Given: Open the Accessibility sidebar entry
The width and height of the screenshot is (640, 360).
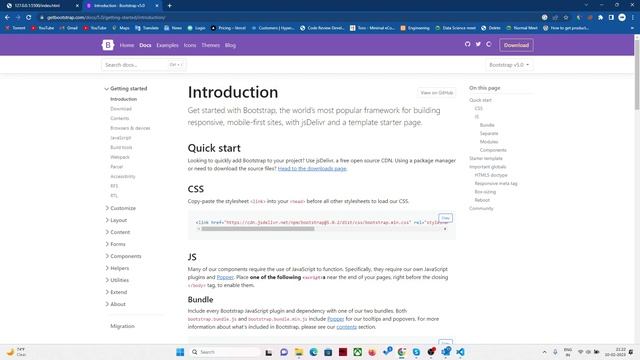Looking at the screenshot, I should [123, 176].
